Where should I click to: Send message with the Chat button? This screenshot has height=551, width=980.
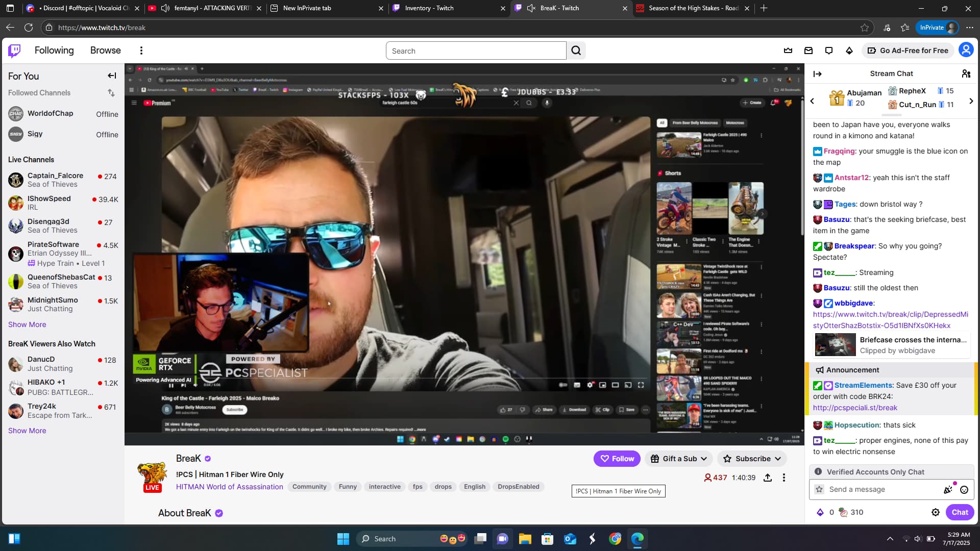tap(960, 512)
